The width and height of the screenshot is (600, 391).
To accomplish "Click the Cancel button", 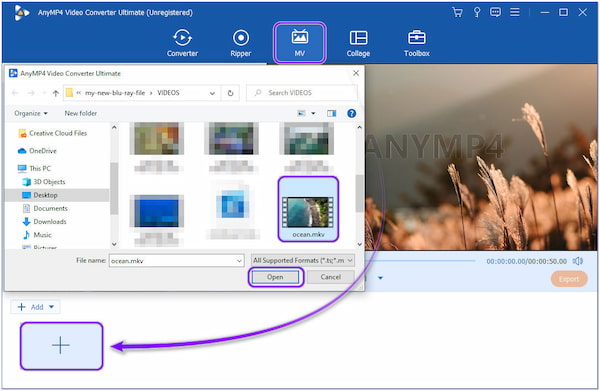I will 331,277.
